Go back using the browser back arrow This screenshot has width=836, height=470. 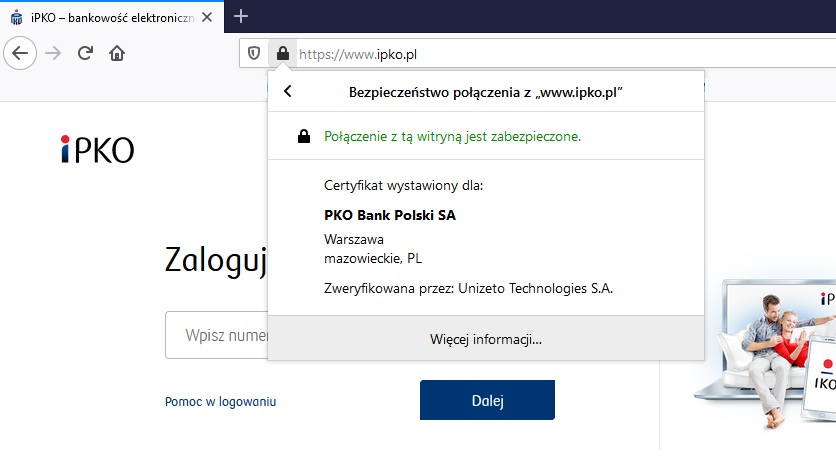(x=20, y=53)
